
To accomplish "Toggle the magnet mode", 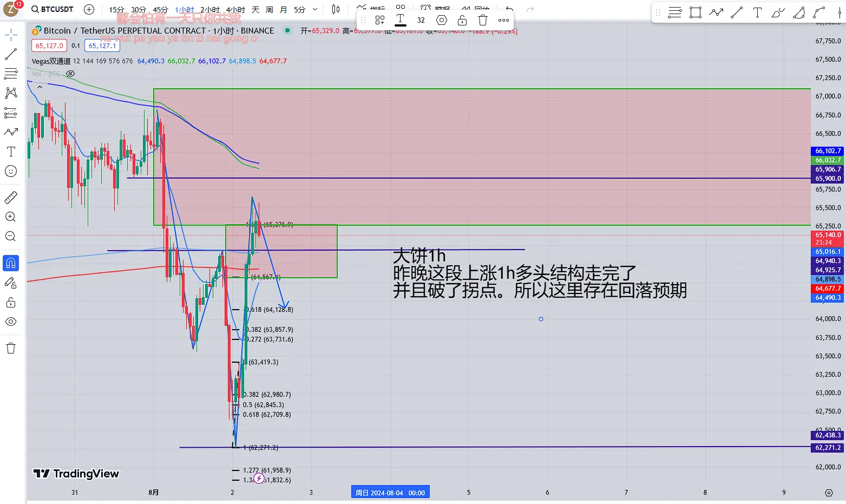I will point(11,263).
